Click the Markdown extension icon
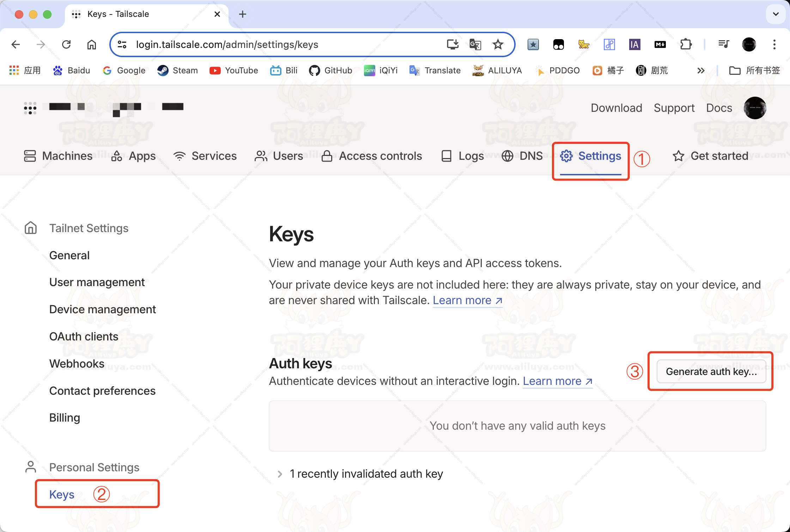The width and height of the screenshot is (790, 532). (660, 44)
